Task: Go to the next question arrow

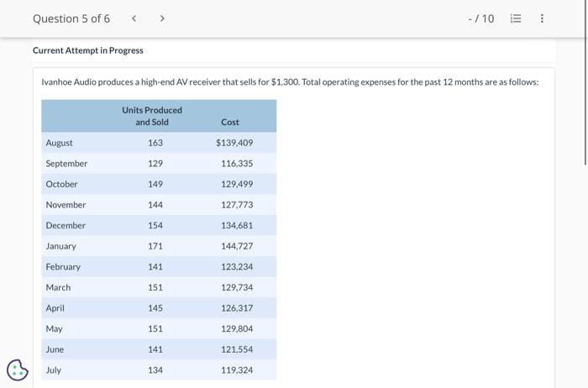Action: click(162, 18)
